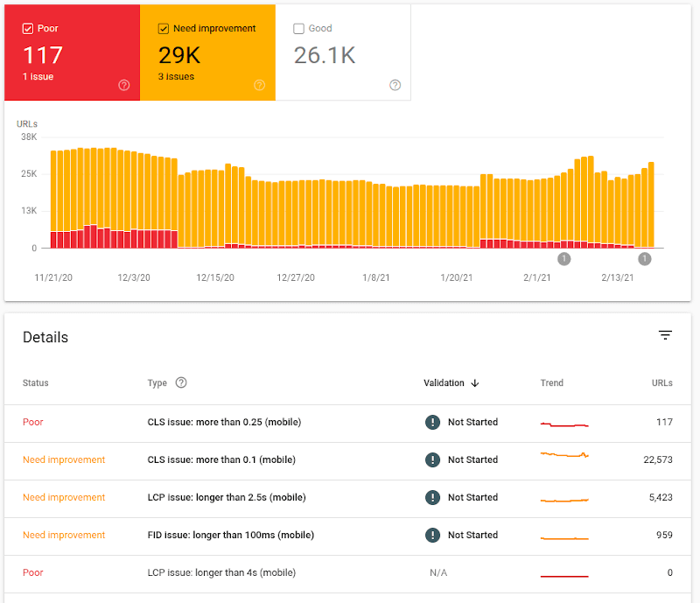Click Not Started icon on CLS 0.25 row
Viewport: 700px width, 603px height.
(x=432, y=422)
